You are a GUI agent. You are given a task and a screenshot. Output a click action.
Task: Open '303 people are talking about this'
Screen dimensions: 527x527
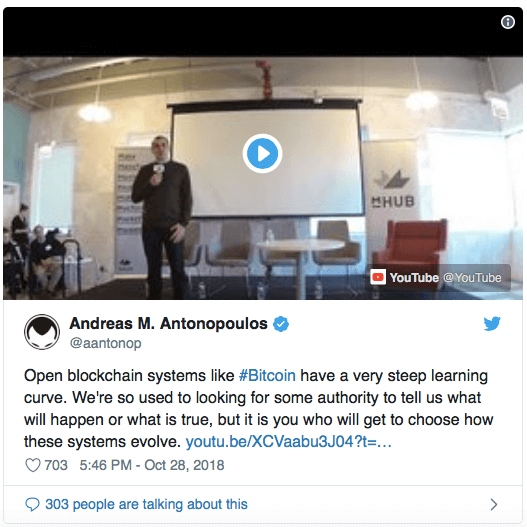click(146, 504)
